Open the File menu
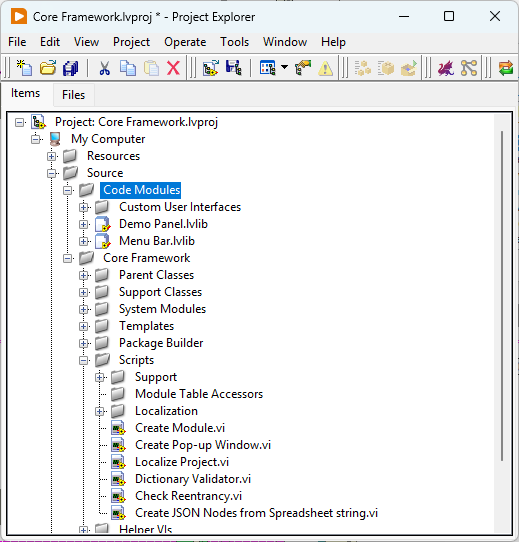 pos(17,42)
